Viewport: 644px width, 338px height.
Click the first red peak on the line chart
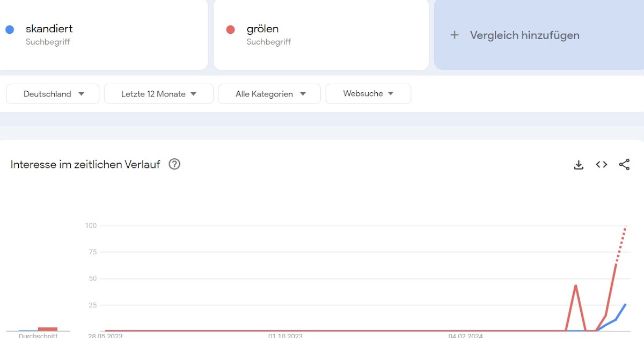pos(575,285)
